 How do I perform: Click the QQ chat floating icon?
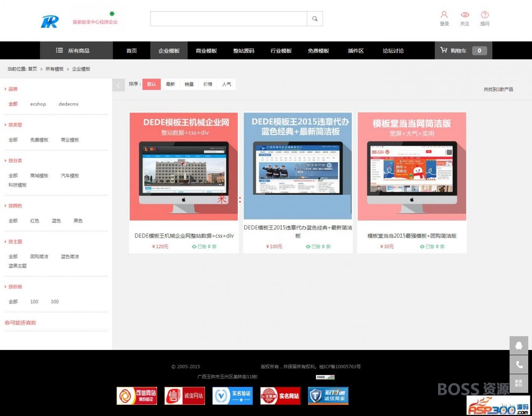[x=519, y=345]
